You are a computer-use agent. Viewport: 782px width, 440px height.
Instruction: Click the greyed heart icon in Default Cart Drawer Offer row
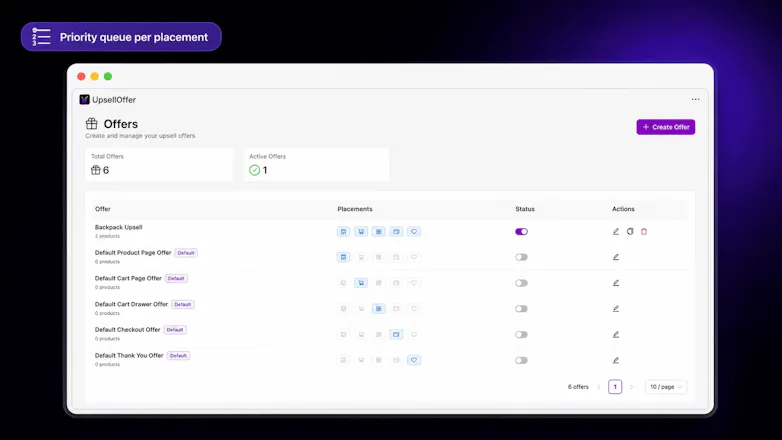tap(414, 309)
